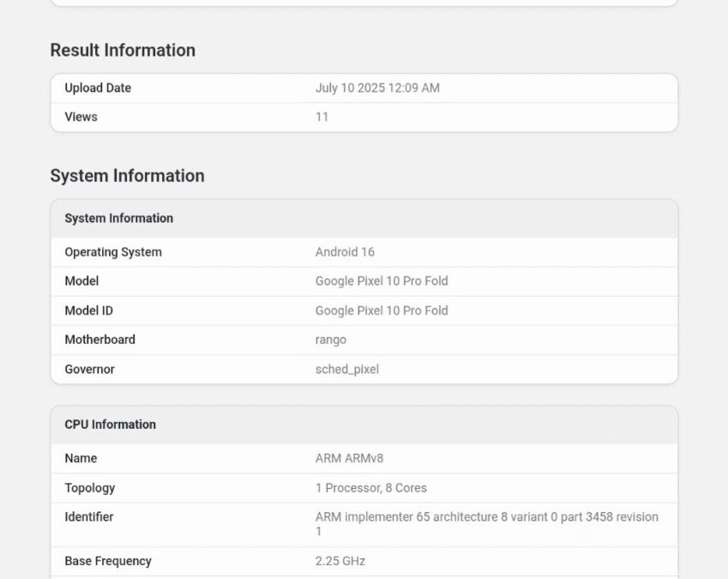Click the Upload Date row label
The image size is (728, 579).
98,88
